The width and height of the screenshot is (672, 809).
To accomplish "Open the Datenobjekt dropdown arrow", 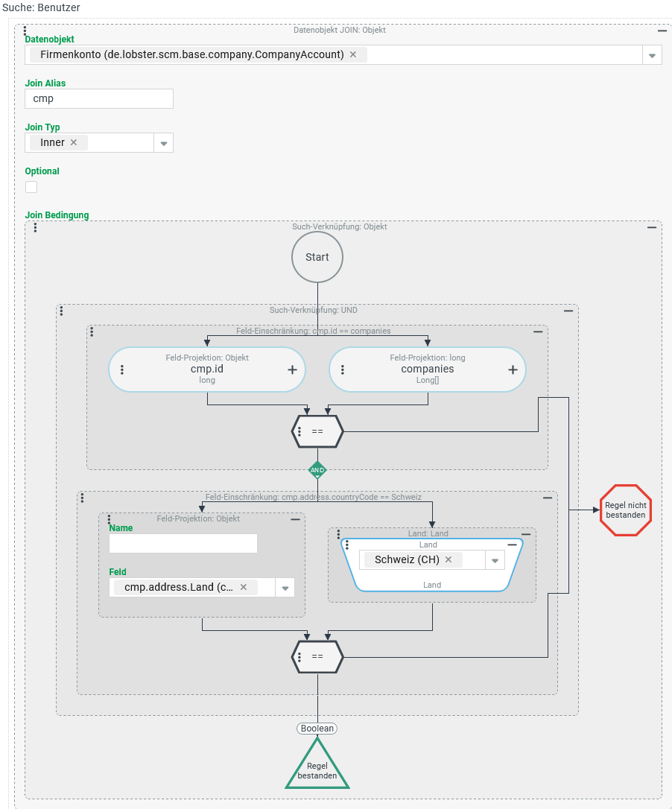I will (652, 55).
